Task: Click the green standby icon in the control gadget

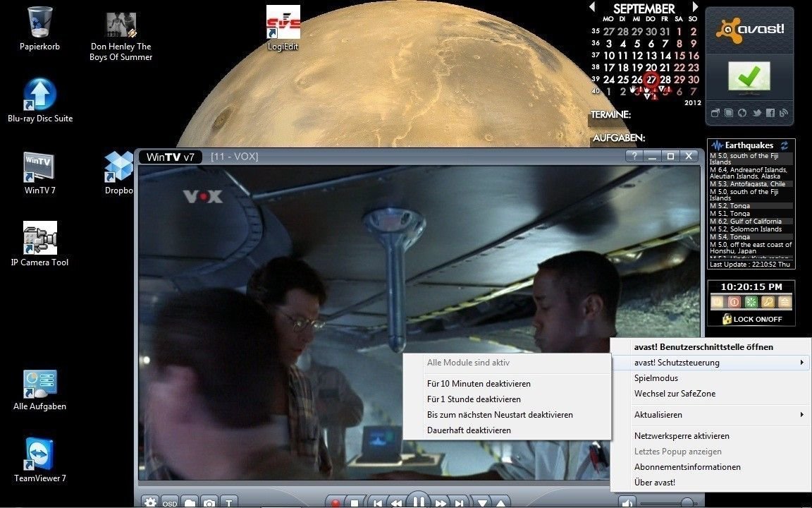Action: [751, 302]
